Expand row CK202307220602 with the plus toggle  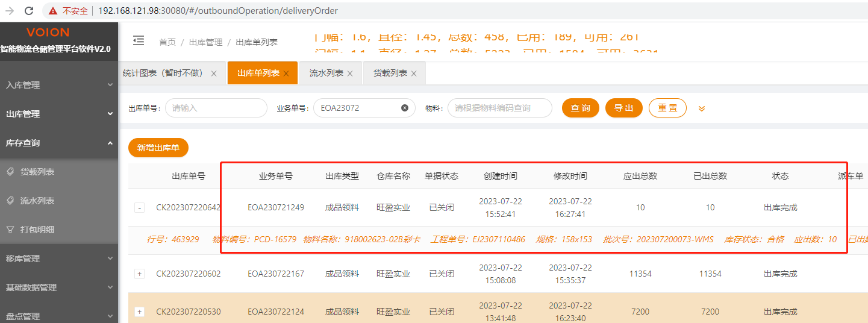139,274
